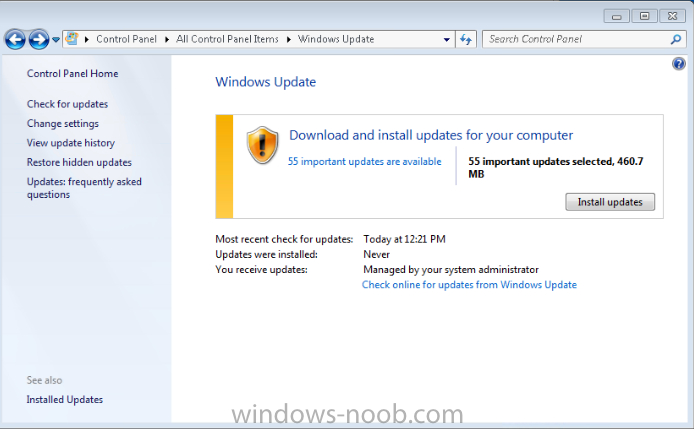Expand the arrow before Control Panel breadcrumb
The image size is (694, 429).
click(x=87, y=39)
